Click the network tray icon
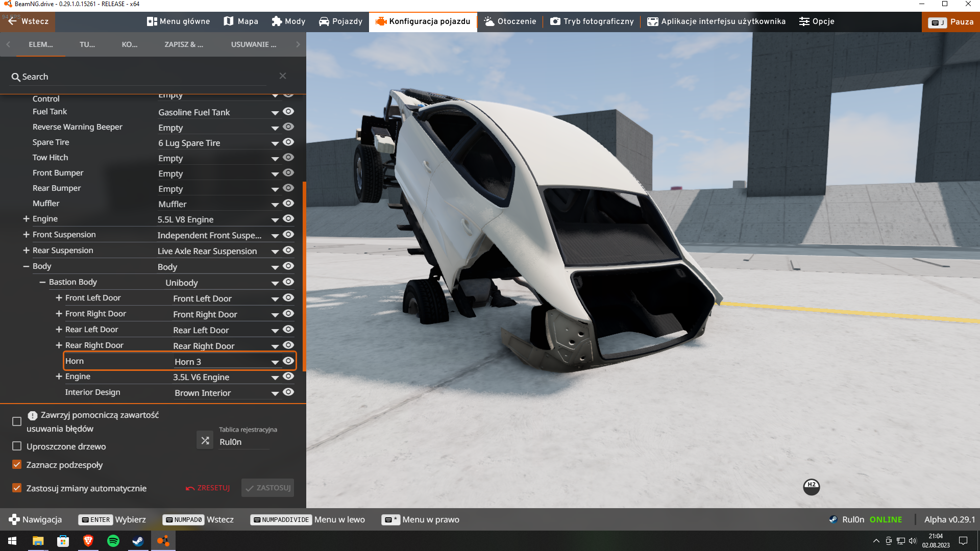This screenshot has height=551, width=980. 900,541
